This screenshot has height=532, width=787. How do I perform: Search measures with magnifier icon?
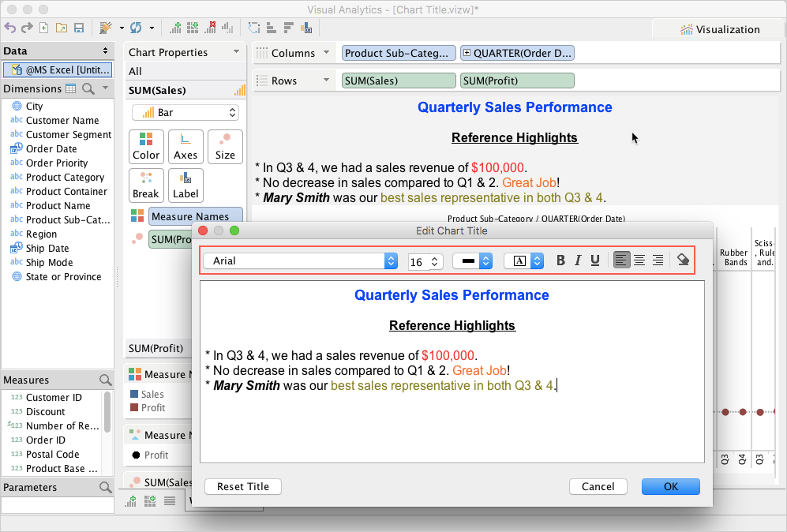106,380
